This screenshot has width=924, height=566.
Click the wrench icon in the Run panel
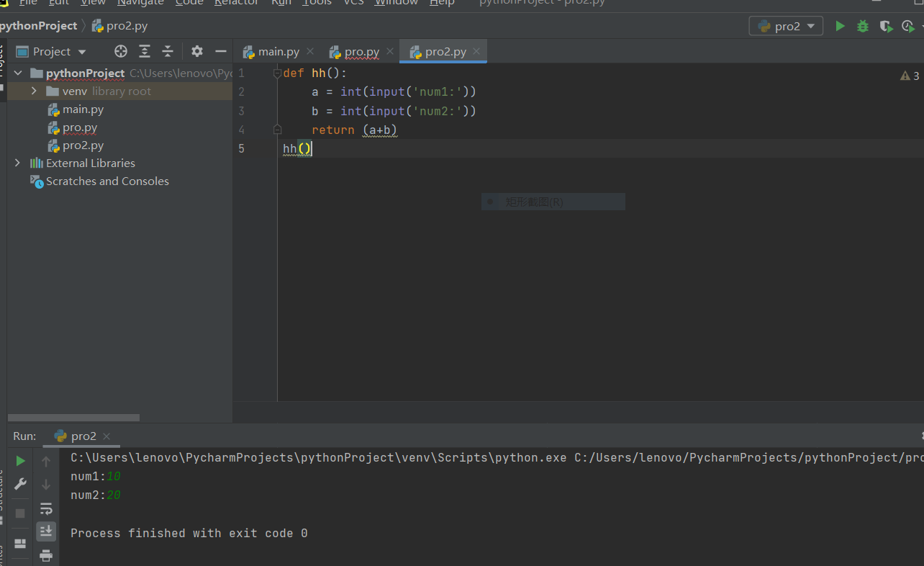(x=21, y=484)
